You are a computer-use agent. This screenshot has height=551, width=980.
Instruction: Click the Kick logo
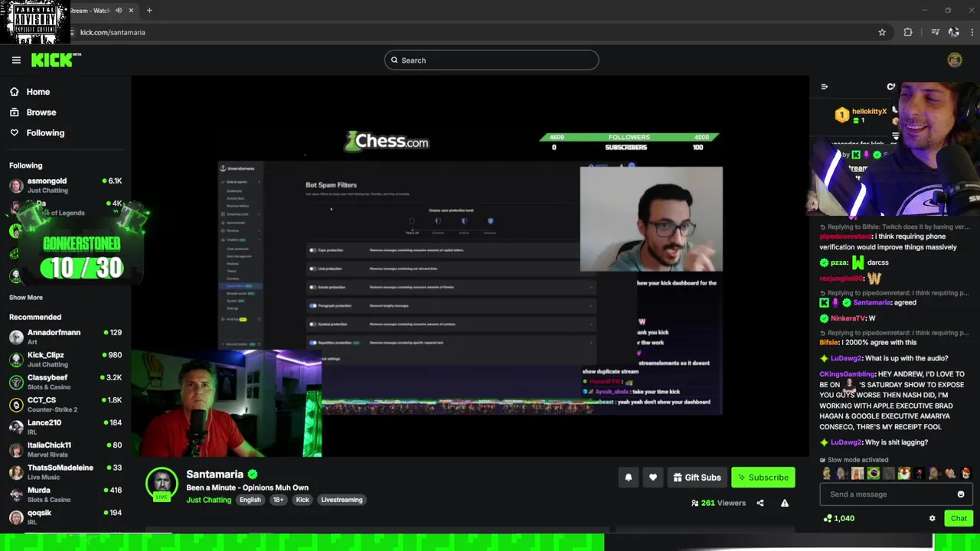pyautogui.click(x=56, y=60)
